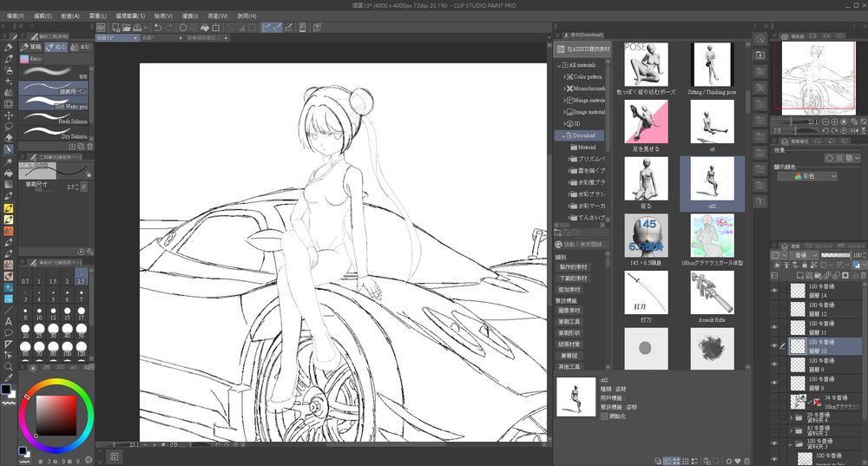The image size is (868, 466).
Task: Open the 顯示顏色 color mode dropdown
Action: coord(807,176)
